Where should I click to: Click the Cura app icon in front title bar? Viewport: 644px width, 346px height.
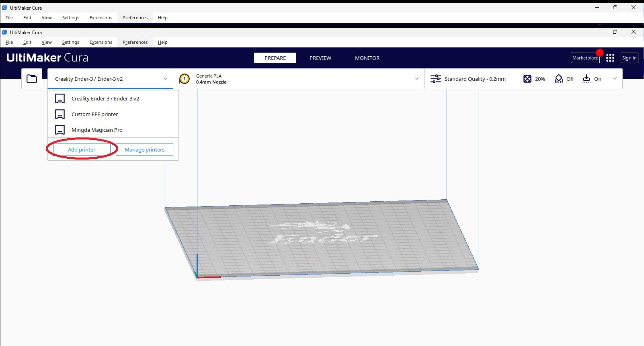click(4, 32)
